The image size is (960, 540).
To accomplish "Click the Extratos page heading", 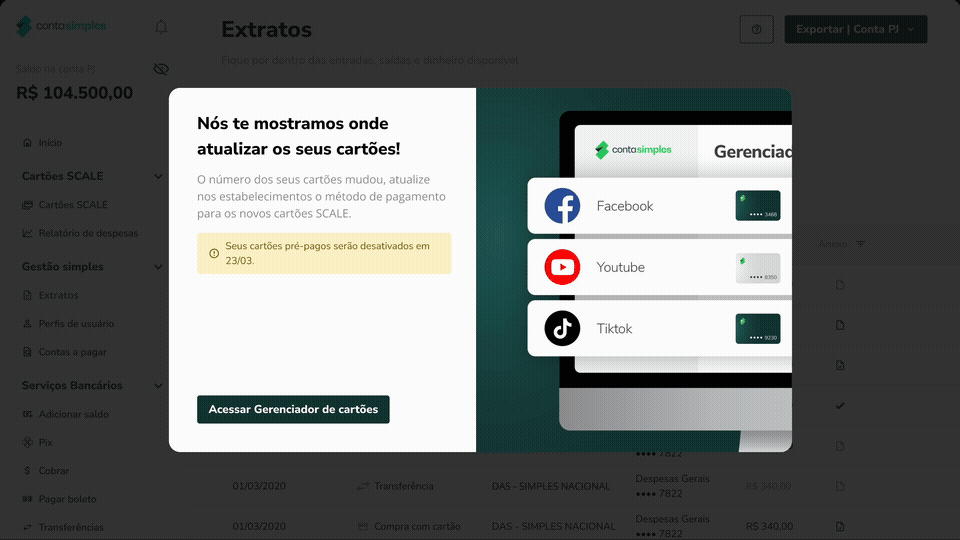I will (266, 29).
